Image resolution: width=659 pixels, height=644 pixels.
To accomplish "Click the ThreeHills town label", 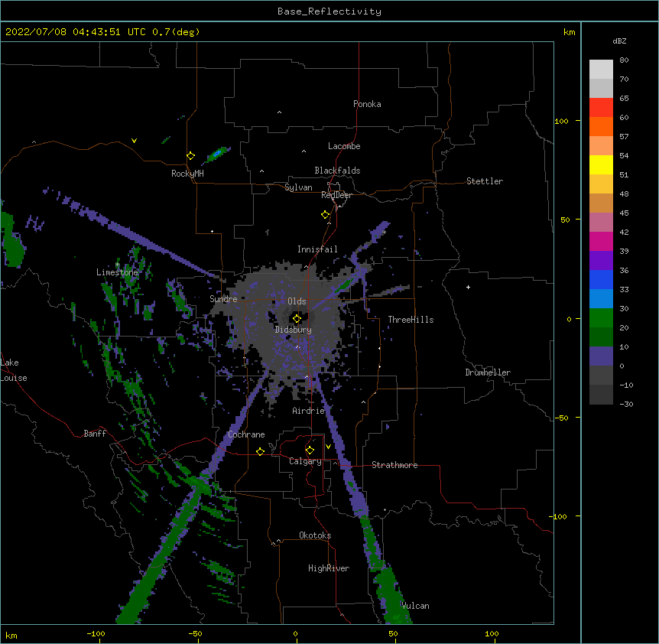I will 411,320.
